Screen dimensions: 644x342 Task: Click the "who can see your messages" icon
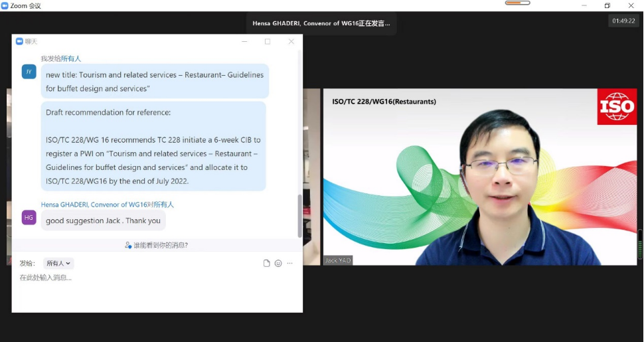click(128, 245)
